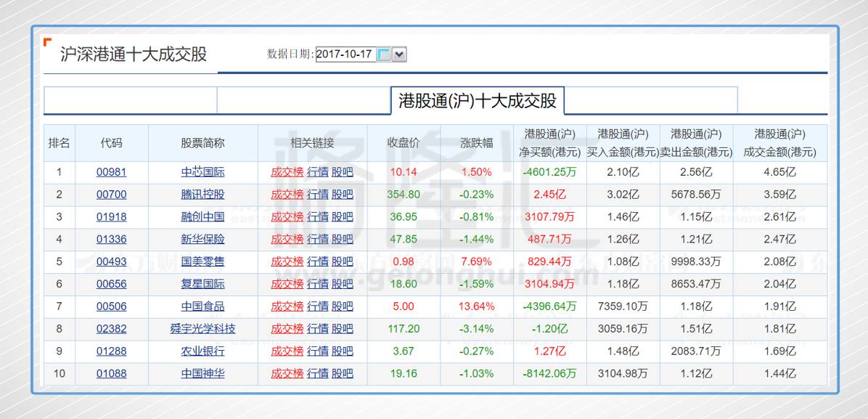Screen dimensions: 868x419
Task: Open the 农业银行 stock name link
Action: tap(202, 351)
